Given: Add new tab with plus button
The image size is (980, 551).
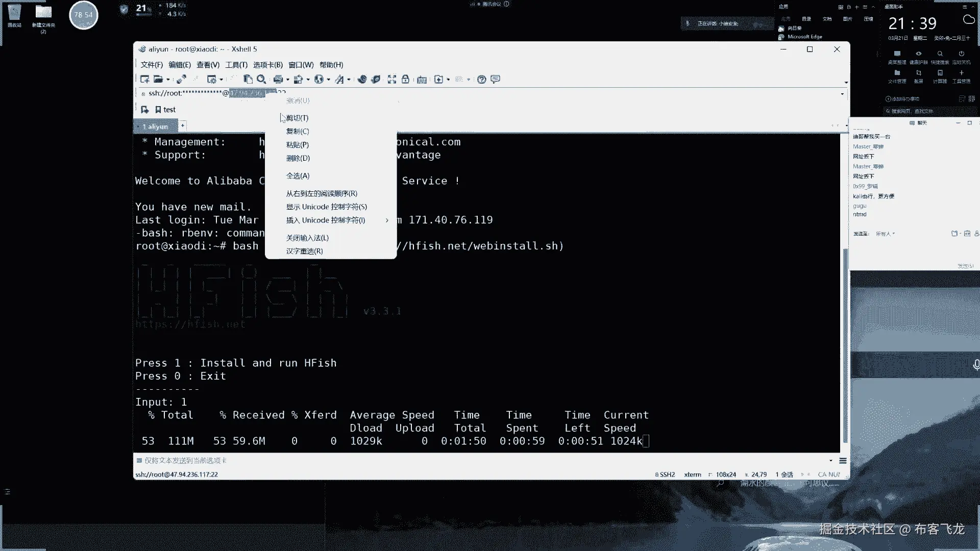Looking at the screenshot, I should 183,126.
